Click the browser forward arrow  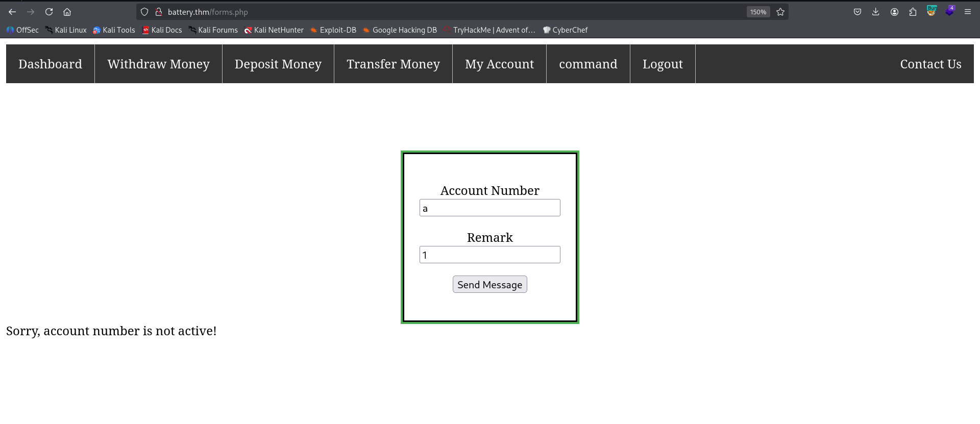[31, 12]
